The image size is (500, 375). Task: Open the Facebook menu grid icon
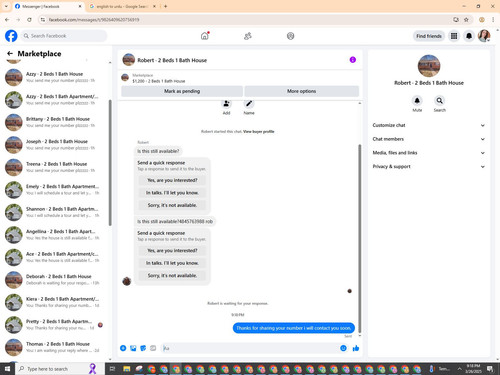pyautogui.click(x=454, y=36)
